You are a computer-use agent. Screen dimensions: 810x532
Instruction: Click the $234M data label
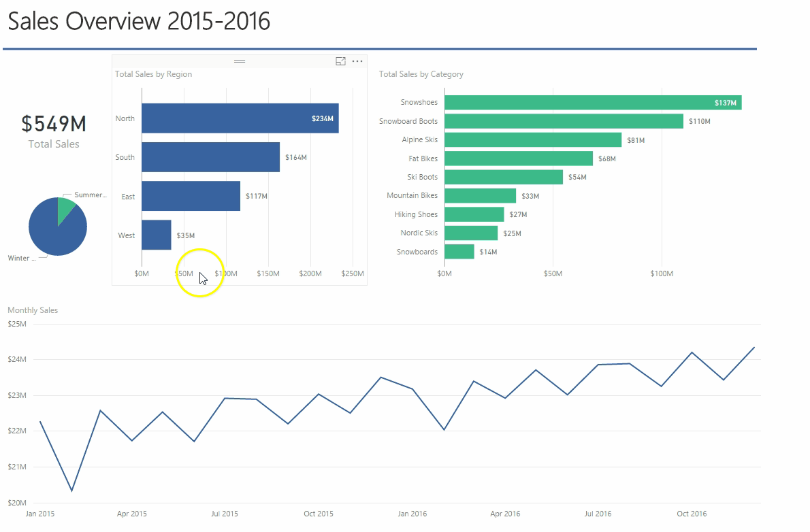click(323, 119)
